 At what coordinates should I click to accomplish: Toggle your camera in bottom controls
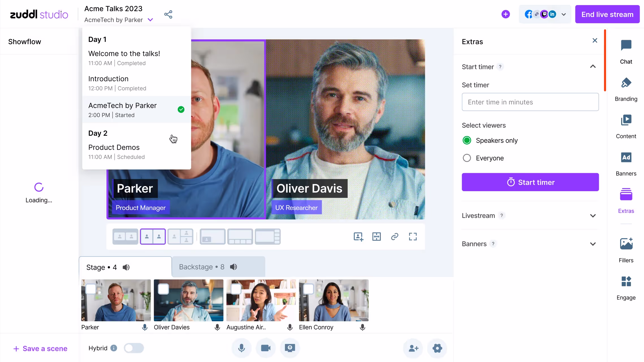pos(266,348)
